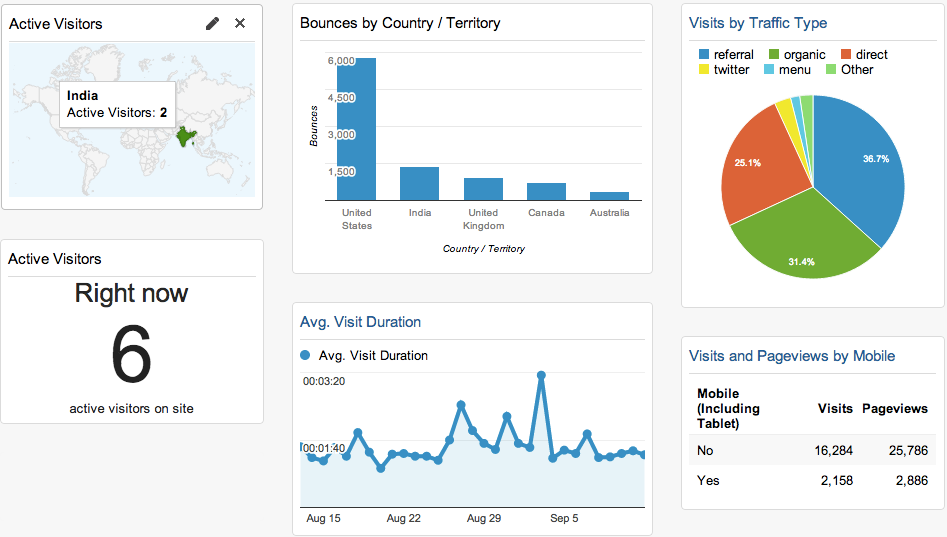
Task: Select the Yes mobile table row
Action: 812,480
